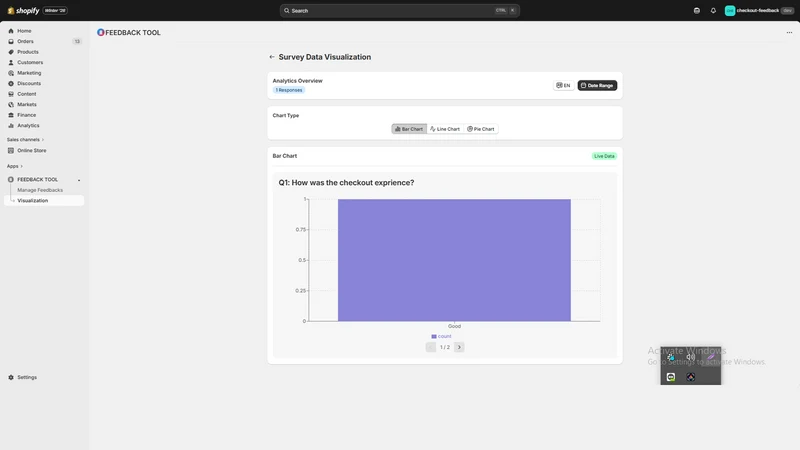Open the three-dots app menu
800x450 pixels.
click(x=789, y=32)
